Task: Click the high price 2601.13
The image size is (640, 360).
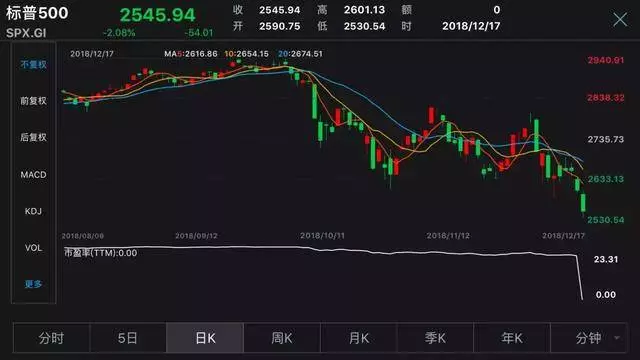Action: click(364, 10)
